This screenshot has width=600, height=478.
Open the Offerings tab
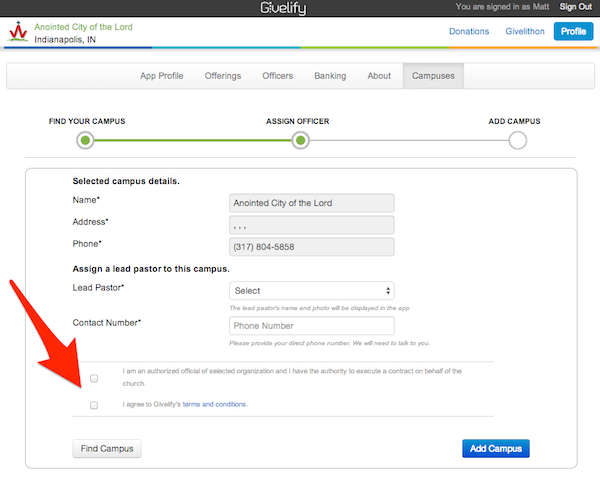pos(222,76)
